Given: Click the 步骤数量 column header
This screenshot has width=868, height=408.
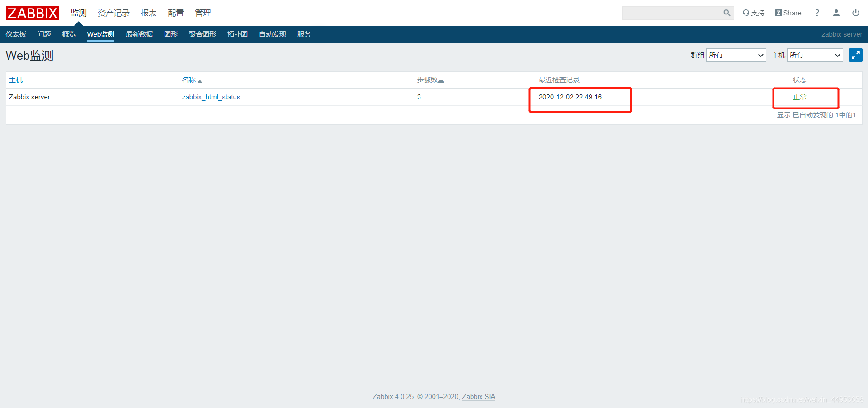Looking at the screenshot, I should [431, 80].
